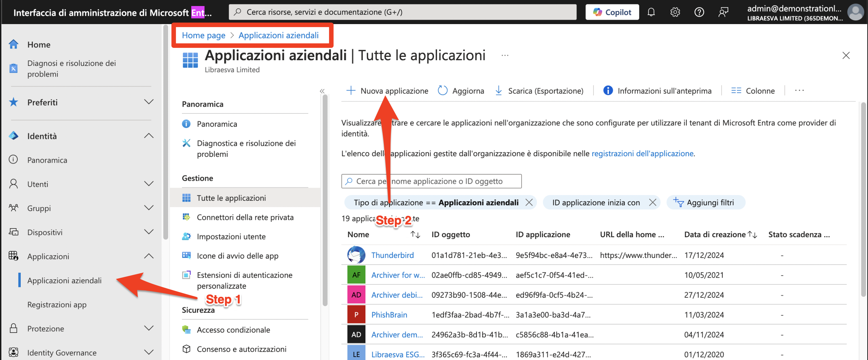Click the Impostazioni utente icon
Screen dimensions: 868x360
(186, 236)
